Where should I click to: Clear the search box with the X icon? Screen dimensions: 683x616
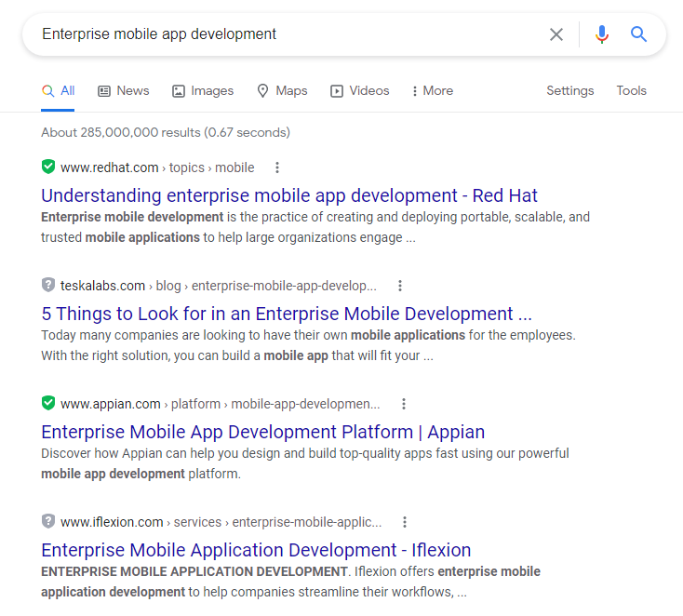pos(556,34)
